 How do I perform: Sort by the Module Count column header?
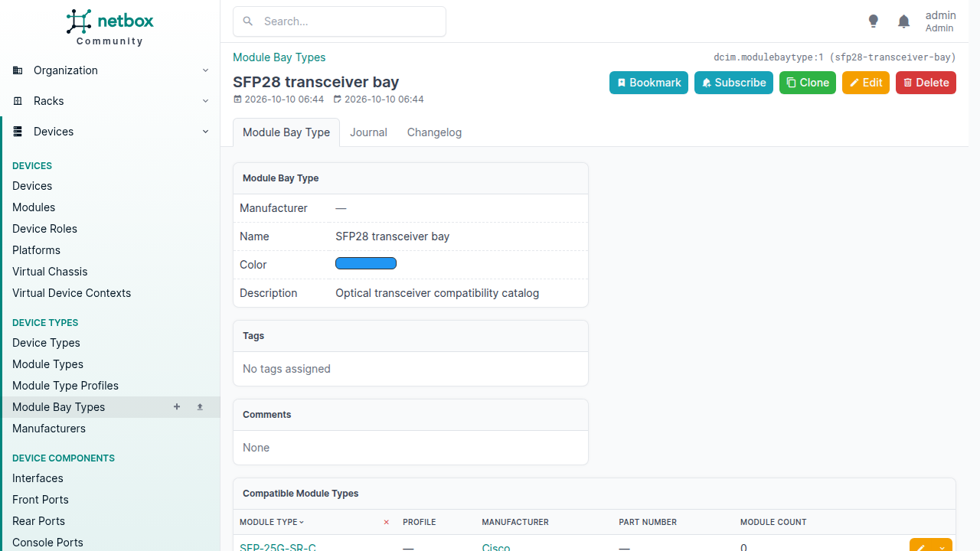(773, 522)
